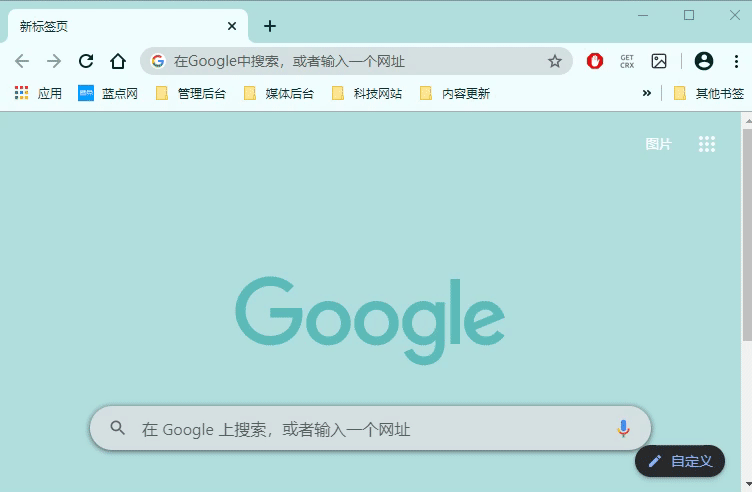This screenshot has height=492, width=752.
Task: Open the 科技网站 bookmark folder
Action: (x=367, y=93)
